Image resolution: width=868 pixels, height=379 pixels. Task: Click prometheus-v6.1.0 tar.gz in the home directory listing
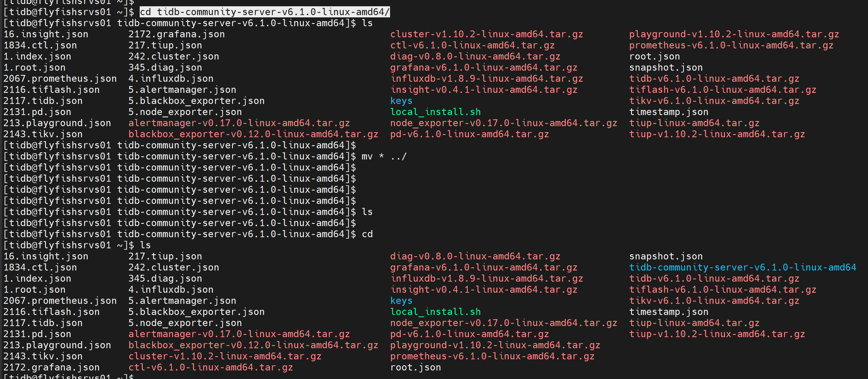pyautogui.click(x=492, y=357)
